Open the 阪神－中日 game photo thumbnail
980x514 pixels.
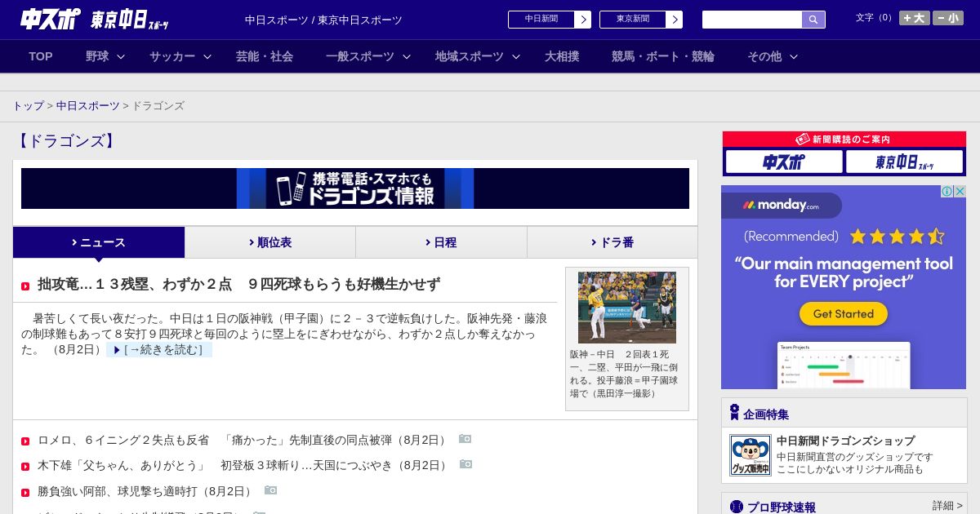pyautogui.click(x=627, y=308)
